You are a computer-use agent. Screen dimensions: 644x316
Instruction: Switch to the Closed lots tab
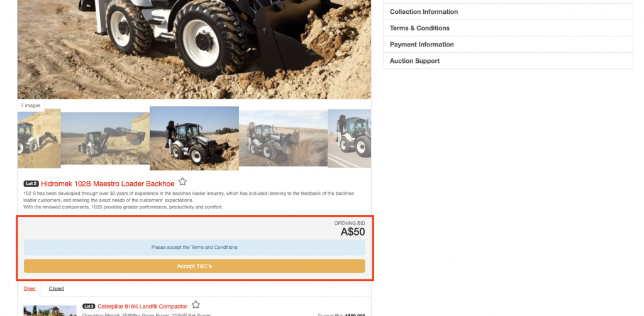pos(56,288)
